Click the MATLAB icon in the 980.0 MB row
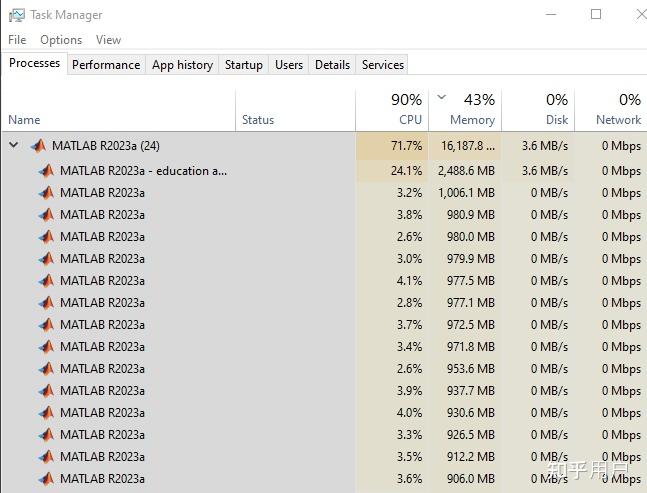The height and width of the screenshot is (493, 647). click(46, 237)
